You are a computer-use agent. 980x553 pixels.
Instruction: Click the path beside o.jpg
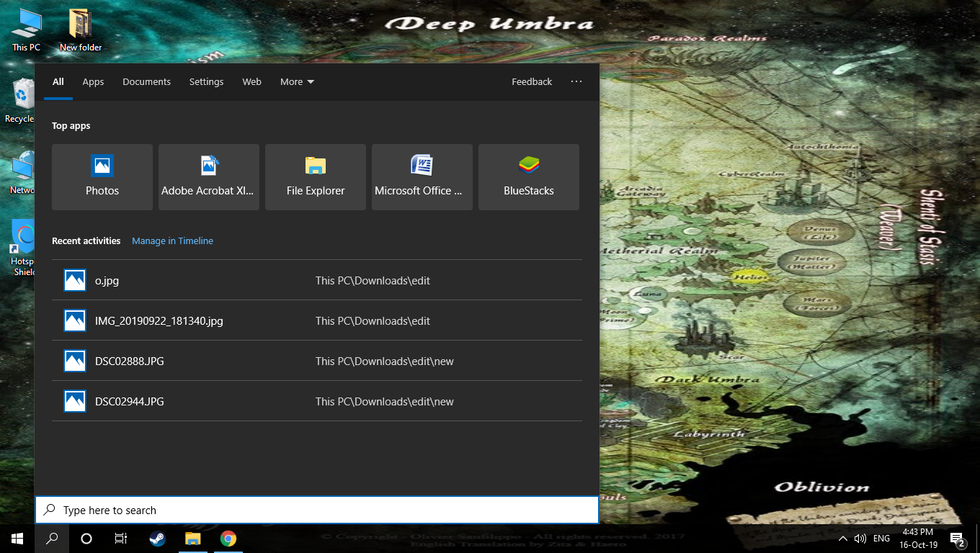(373, 280)
